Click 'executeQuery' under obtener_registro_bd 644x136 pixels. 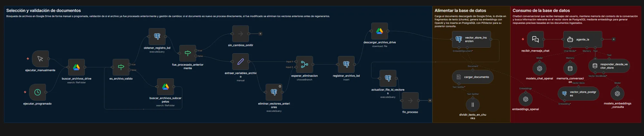coord(157,52)
